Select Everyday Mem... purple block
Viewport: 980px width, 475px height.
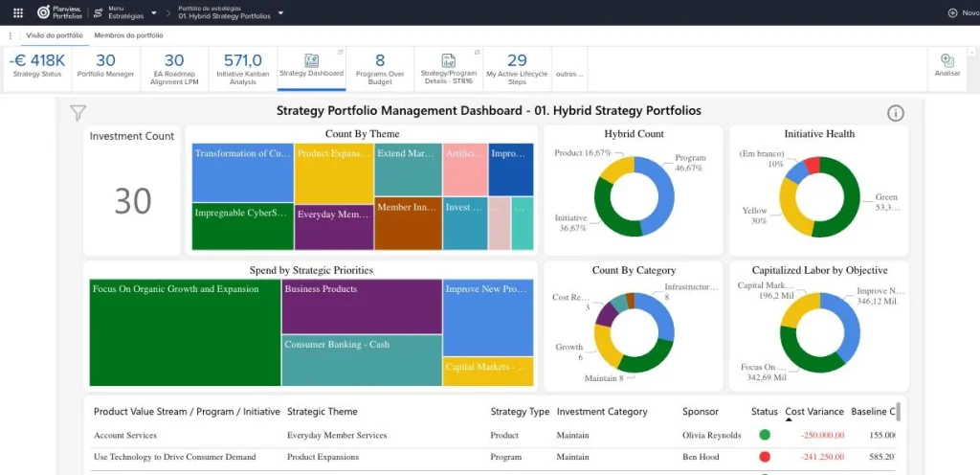[x=334, y=226]
